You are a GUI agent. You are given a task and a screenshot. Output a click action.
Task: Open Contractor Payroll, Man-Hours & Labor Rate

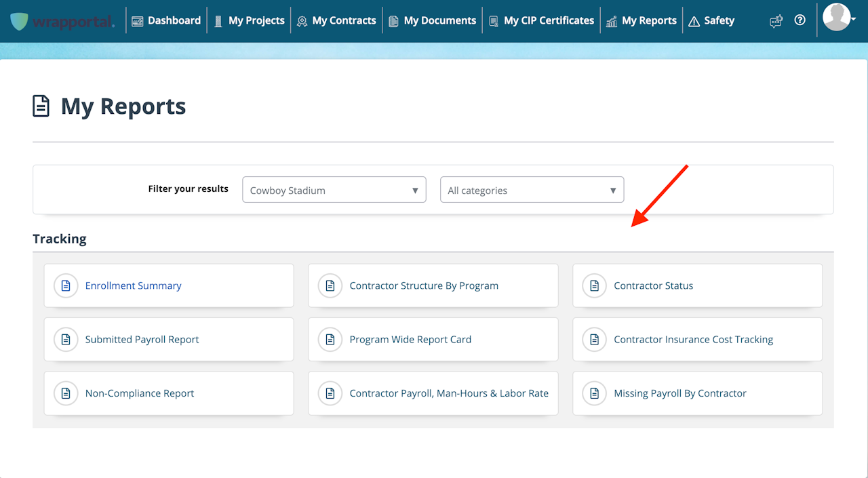pyautogui.click(x=449, y=393)
